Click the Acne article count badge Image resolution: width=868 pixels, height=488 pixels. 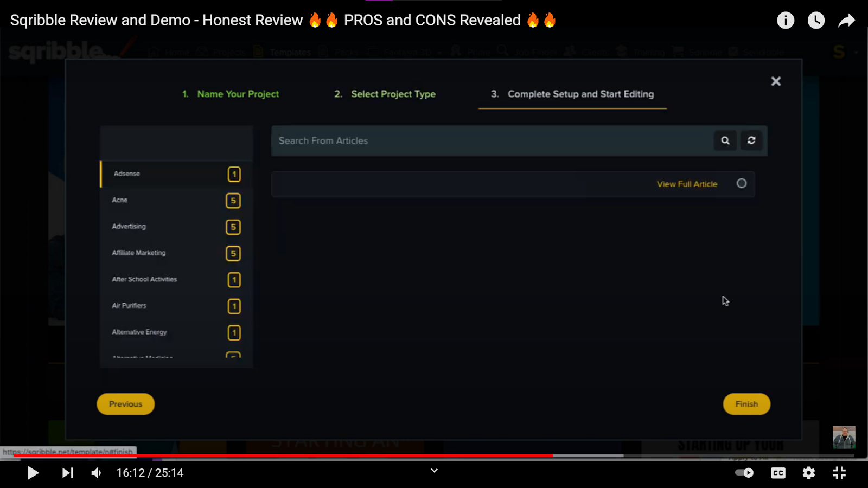[x=233, y=201]
